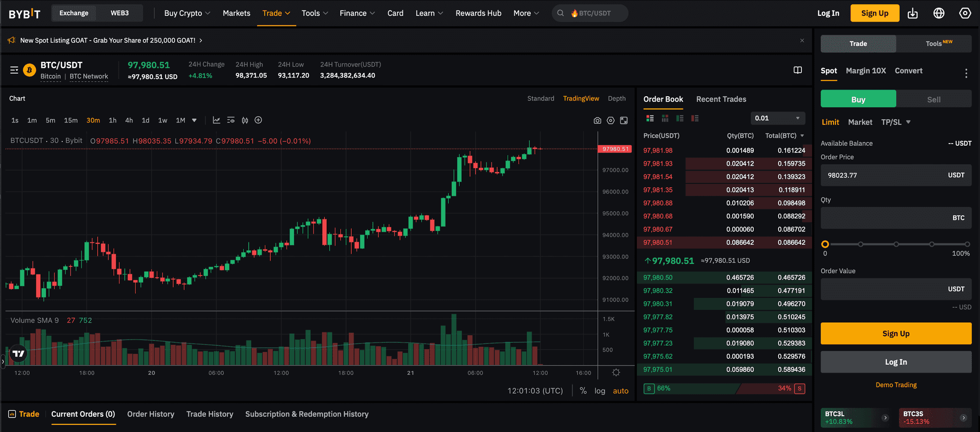Select the candles display icon in chart toolbar

pyautogui.click(x=245, y=120)
